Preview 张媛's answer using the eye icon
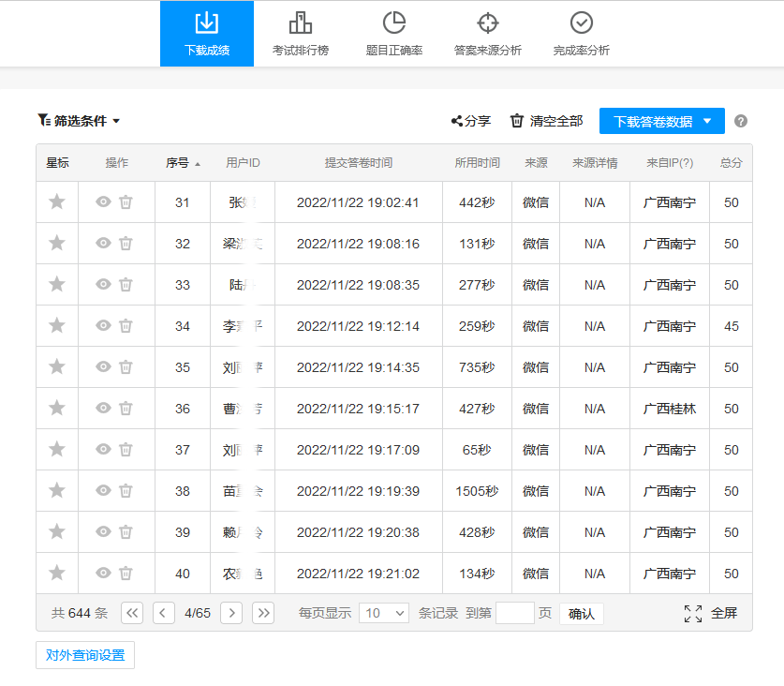 (x=103, y=201)
